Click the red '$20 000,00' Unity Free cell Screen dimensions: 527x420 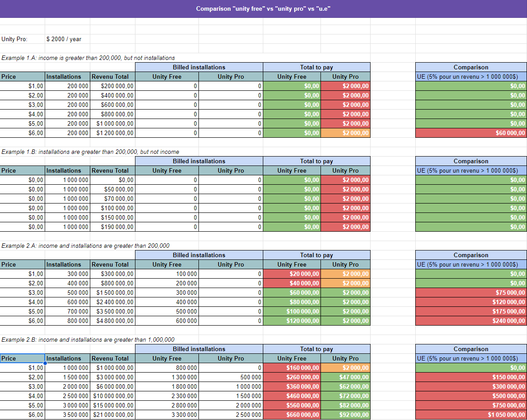292,274
